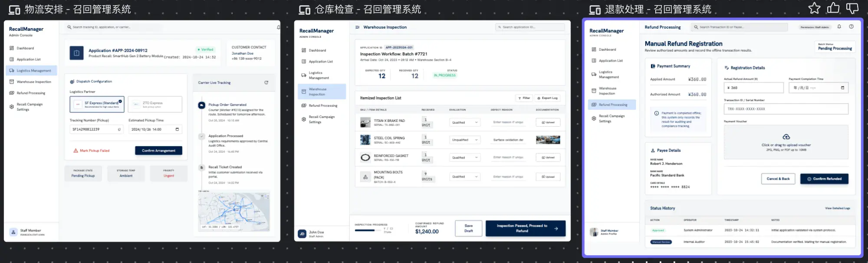868x263 pixels.
Task: Toggle sidebar menu icon beside Warehouse Inspection title
Action: 358,27
